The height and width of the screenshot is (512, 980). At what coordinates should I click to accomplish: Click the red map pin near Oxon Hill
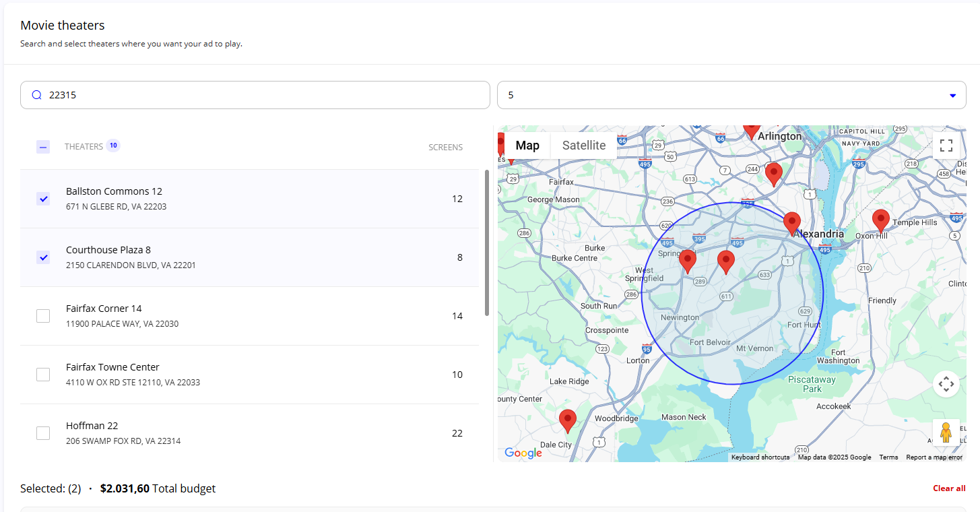point(880,222)
